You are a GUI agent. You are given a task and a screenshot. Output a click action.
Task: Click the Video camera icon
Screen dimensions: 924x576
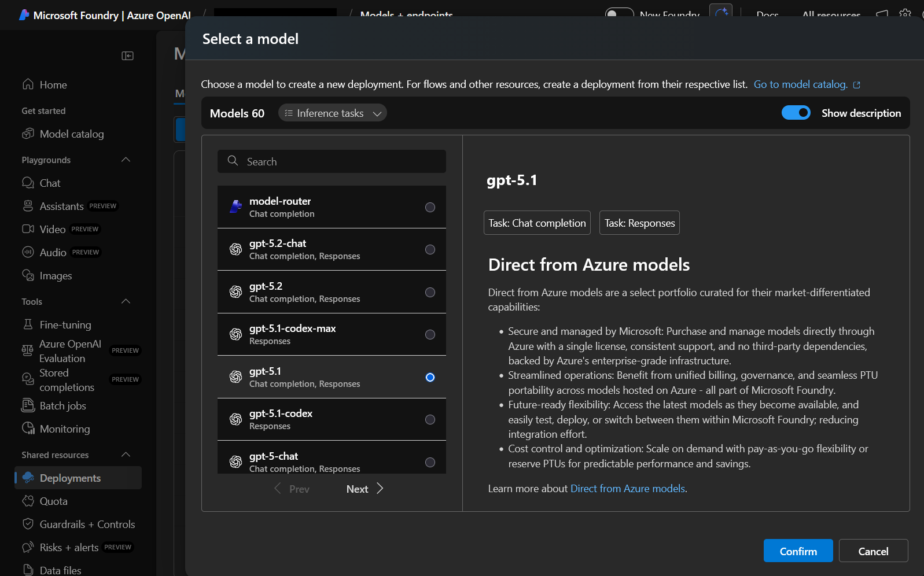click(x=28, y=229)
